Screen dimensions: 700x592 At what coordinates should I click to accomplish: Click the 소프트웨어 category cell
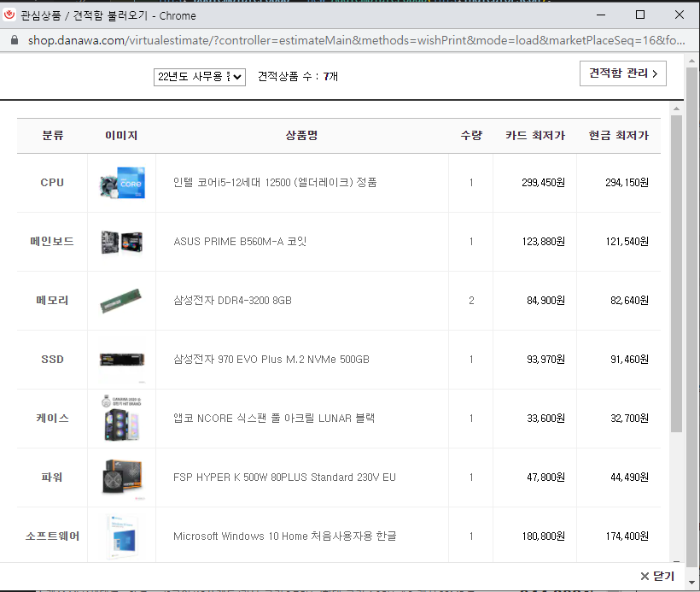(52, 536)
